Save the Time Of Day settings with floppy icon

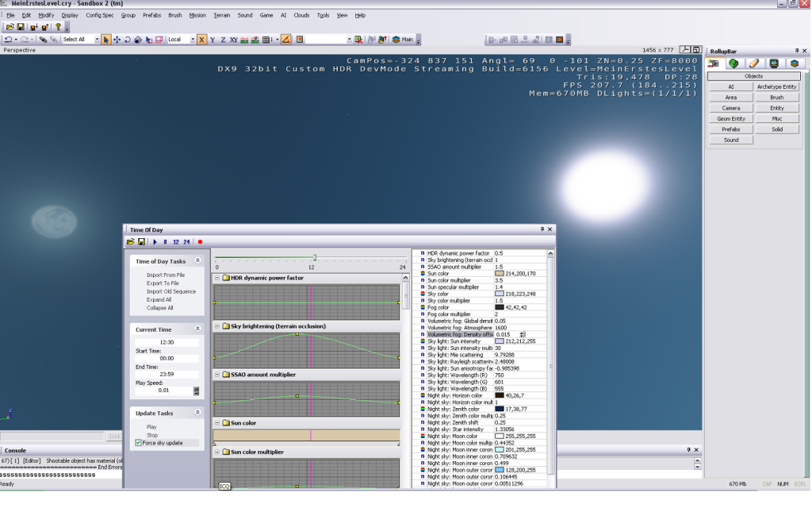click(141, 242)
